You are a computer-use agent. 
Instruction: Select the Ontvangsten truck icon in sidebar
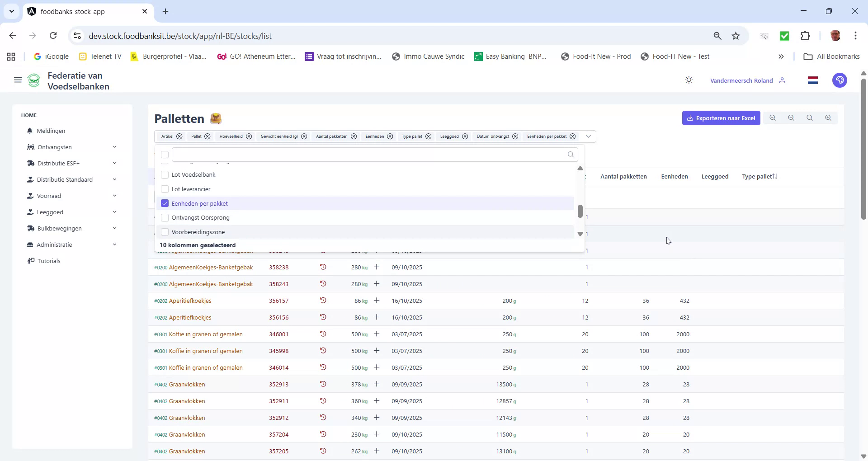[30, 147]
